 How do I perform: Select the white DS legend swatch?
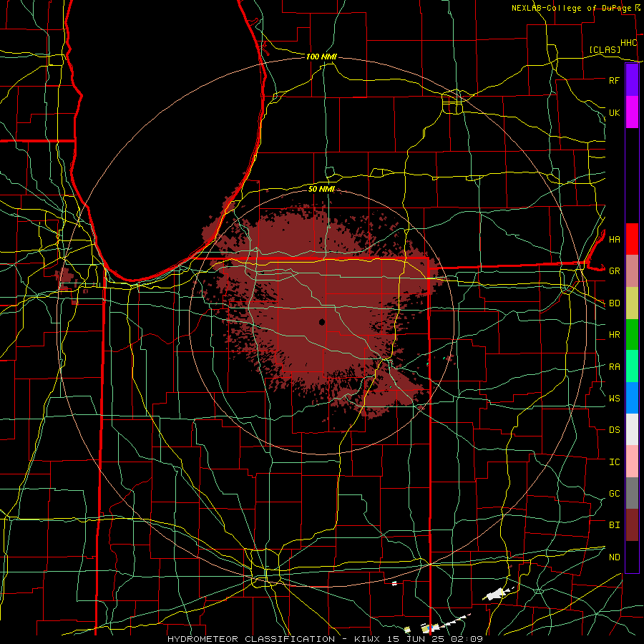[x=632, y=429]
